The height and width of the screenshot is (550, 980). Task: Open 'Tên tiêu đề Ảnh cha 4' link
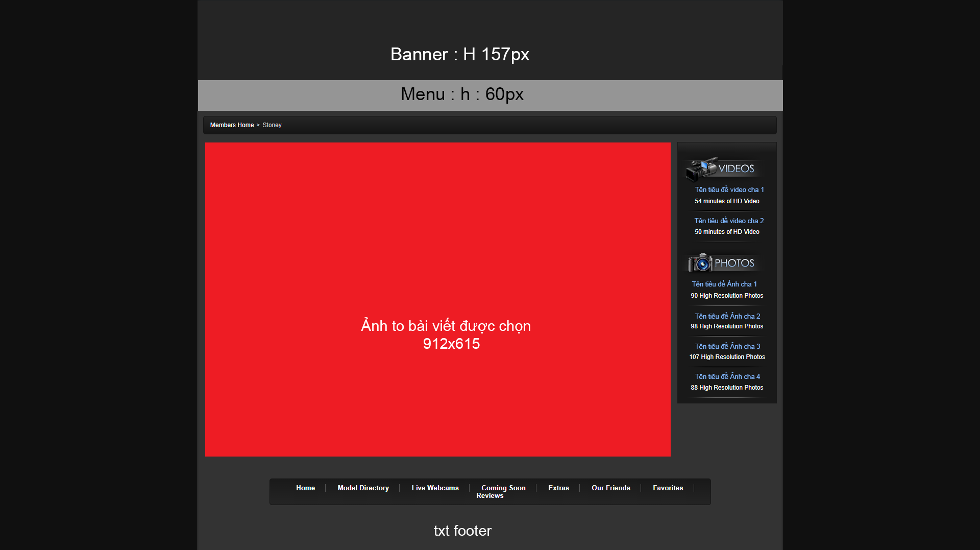(727, 376)
